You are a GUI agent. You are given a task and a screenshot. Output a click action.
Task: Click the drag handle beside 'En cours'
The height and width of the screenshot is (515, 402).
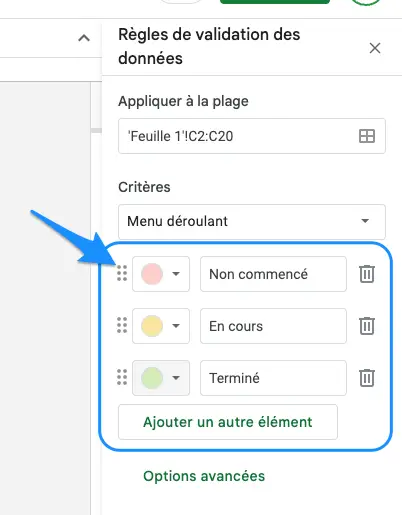[x=122, y=325]
